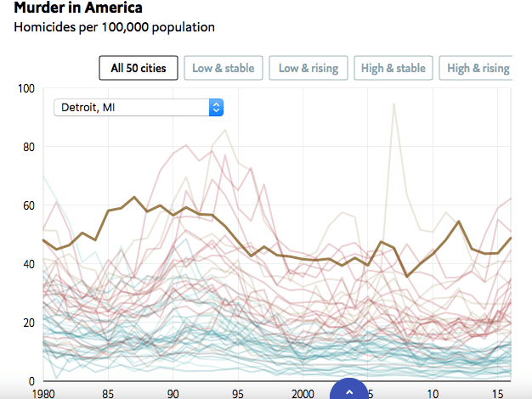This screenshot has width=532, height=399.
Task: Click the 10 x-axis year label
Action: 433,394
